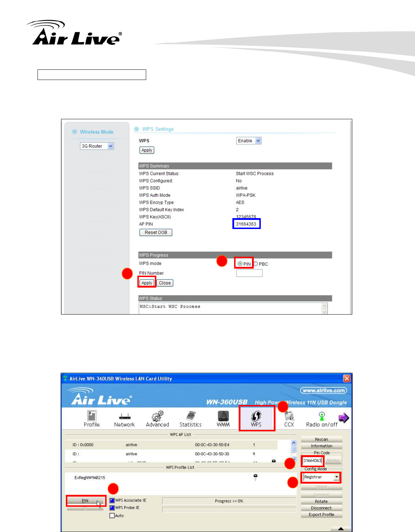Toggle the WPS Associate IE checkbox
The height and width of the screenshot is (532, 415).
112,500
